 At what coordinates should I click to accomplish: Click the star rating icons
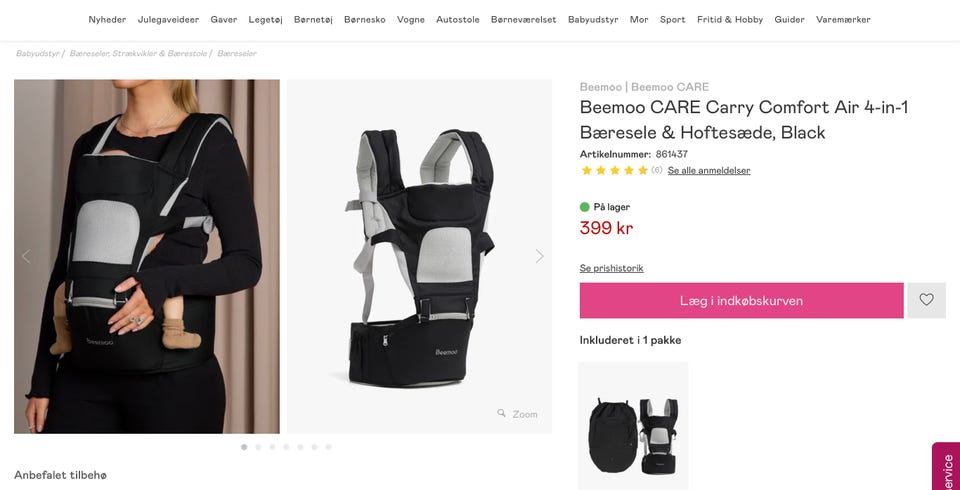click(614, 170)
